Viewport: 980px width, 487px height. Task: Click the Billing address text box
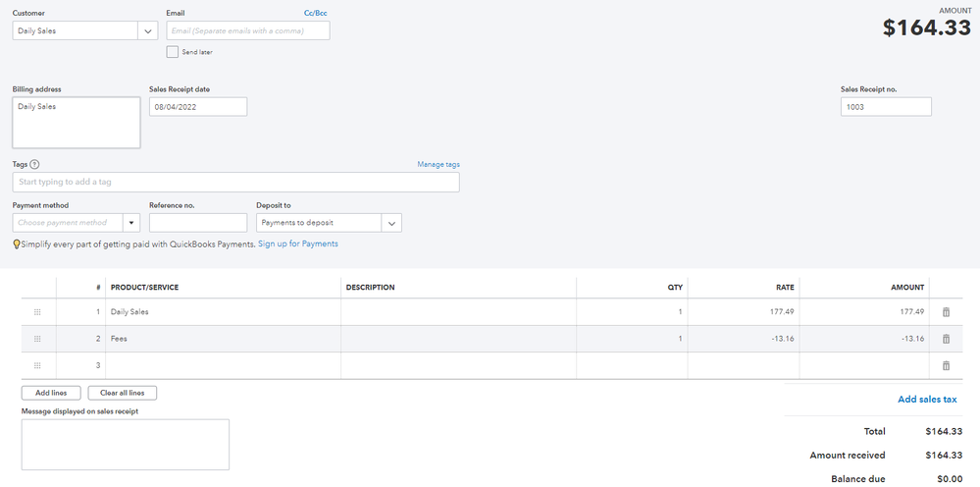(77, 123)
